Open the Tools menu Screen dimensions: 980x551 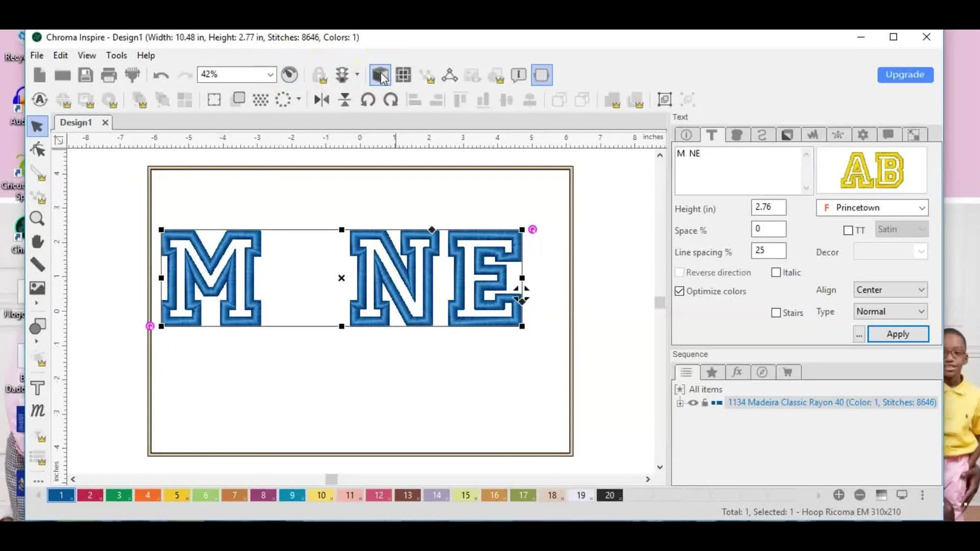[x=116, y=55]
